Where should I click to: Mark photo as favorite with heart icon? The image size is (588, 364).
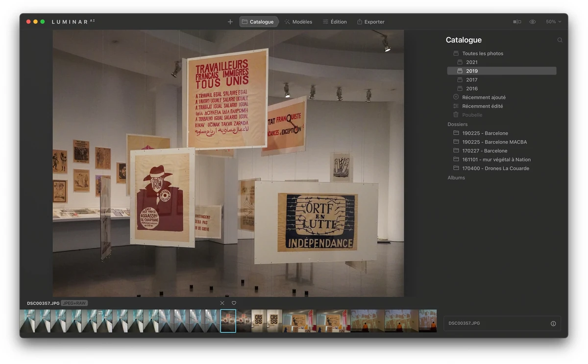click(234, 303)
